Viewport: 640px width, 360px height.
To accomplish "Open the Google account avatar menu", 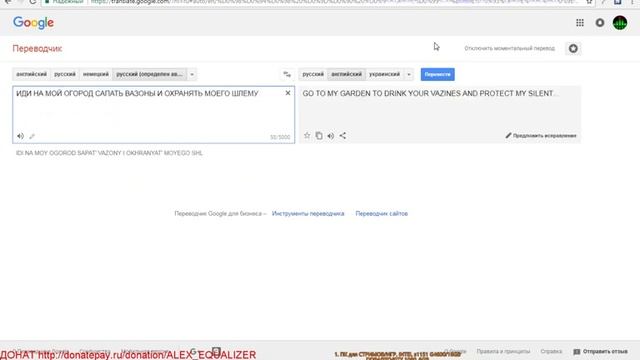I will click(620, 23).
